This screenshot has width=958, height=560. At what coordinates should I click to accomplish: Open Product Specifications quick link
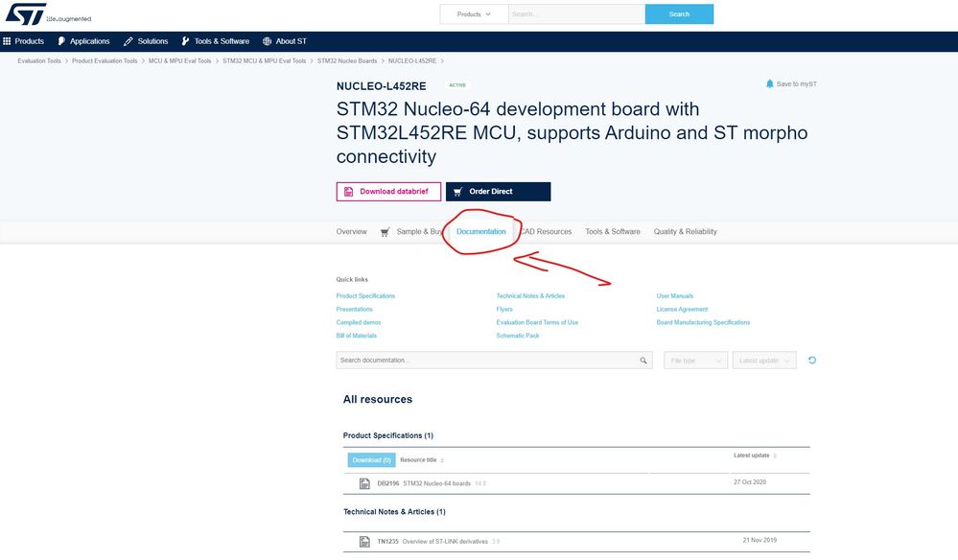point(365,296)
